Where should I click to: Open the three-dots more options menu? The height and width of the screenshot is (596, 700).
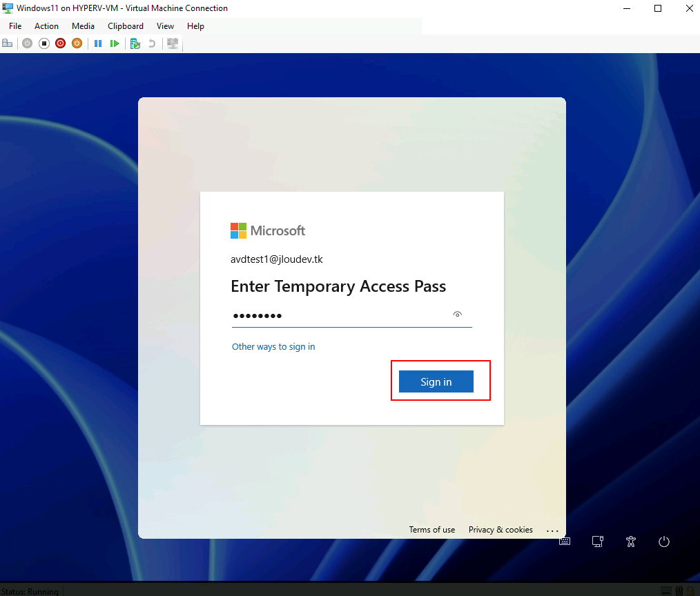tap(552, 530)
